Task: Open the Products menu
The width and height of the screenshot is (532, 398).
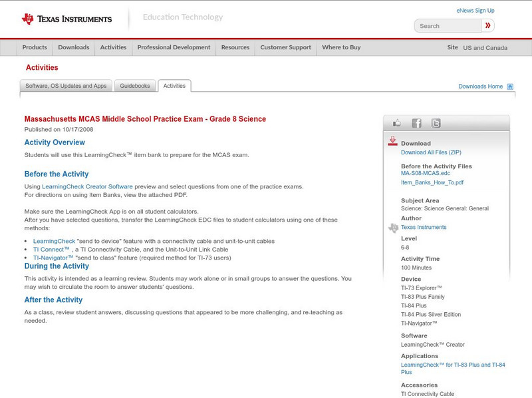Action: point(35,47)
